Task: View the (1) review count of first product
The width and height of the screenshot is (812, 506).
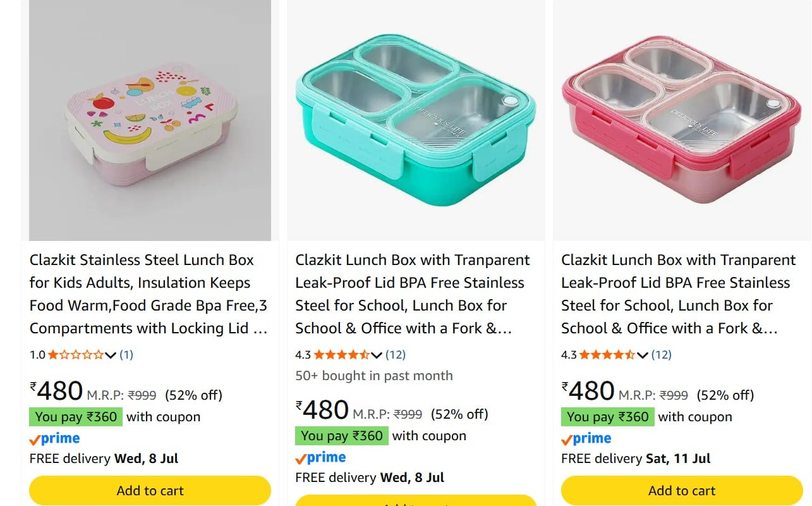Action: pos(126,355)
